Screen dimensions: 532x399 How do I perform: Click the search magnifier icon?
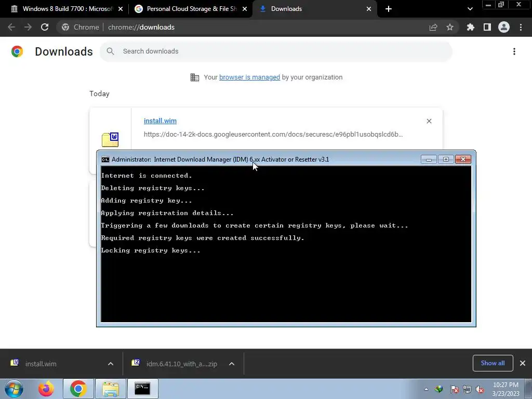[x=110, y=51]
